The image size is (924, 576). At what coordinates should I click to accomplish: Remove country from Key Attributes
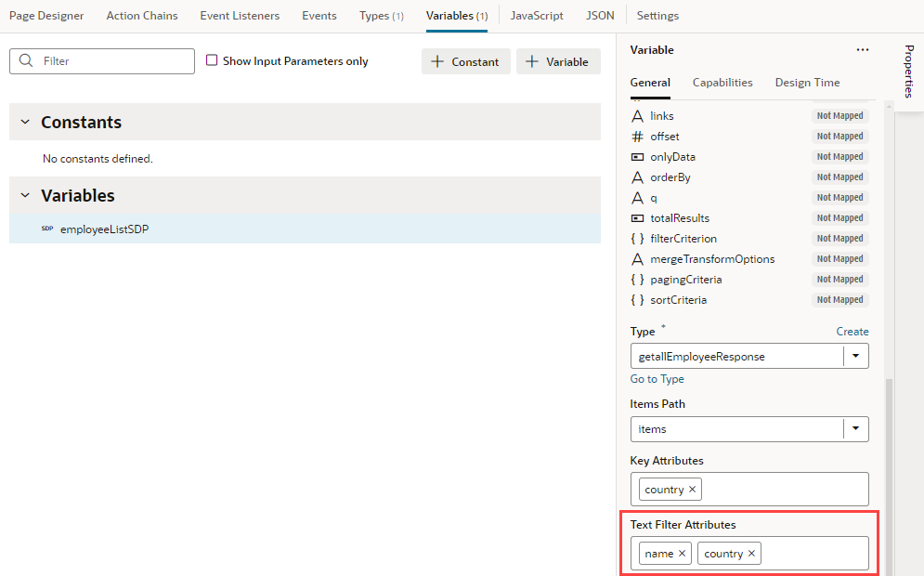(x=692, y=490)
